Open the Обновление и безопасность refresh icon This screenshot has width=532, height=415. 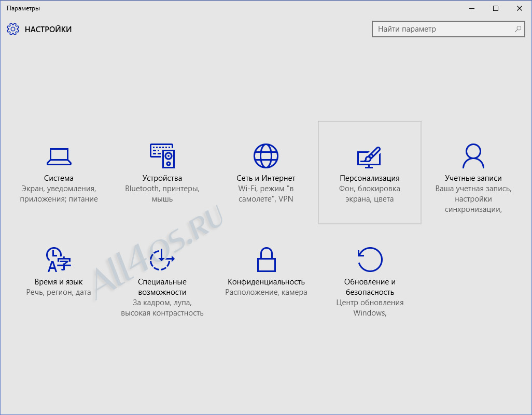point(370,260)
